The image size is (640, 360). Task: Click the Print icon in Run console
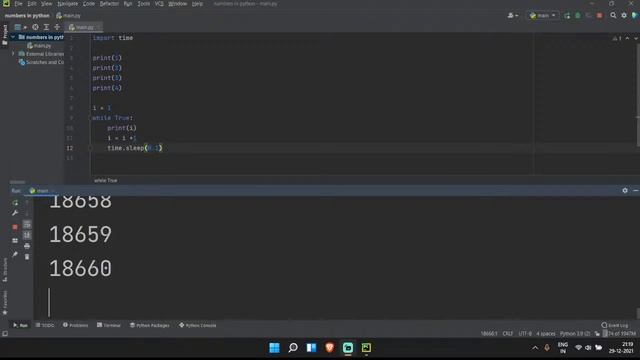pos(27,246)
